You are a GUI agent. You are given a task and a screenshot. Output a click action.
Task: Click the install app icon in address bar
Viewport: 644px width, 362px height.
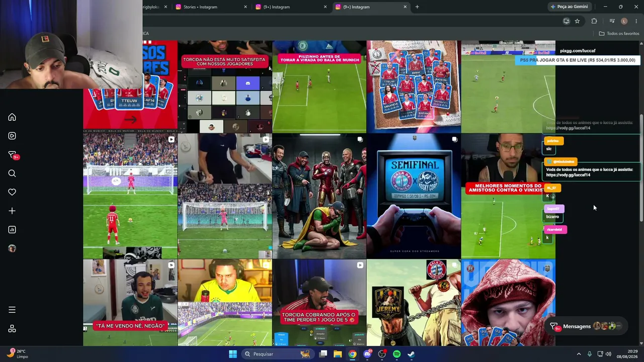(567, 21)
